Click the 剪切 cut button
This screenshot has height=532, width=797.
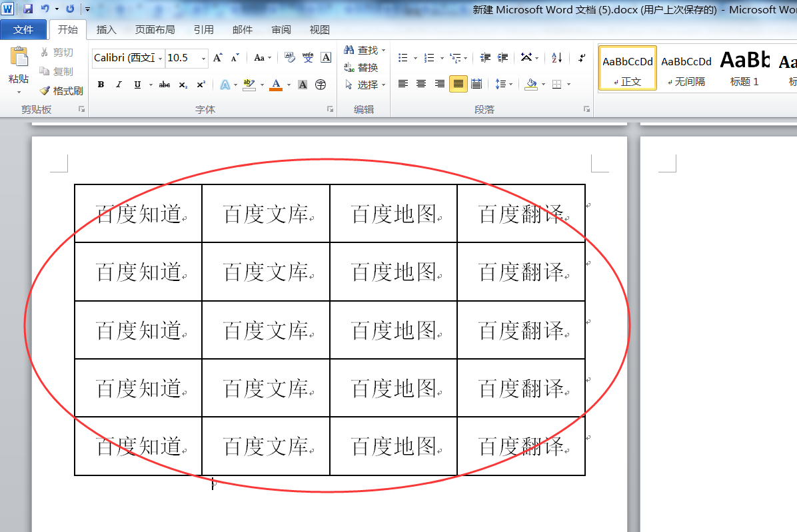click(x=57, y=53)
